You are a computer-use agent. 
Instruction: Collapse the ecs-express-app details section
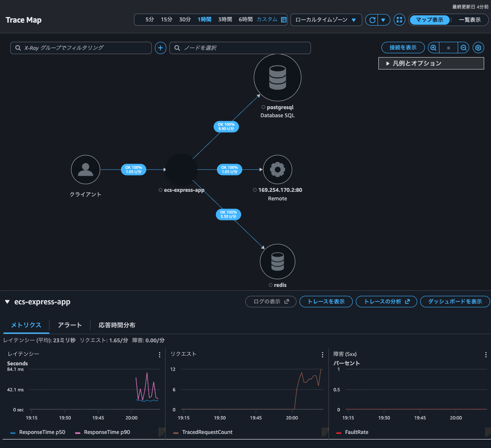[7, 302]
